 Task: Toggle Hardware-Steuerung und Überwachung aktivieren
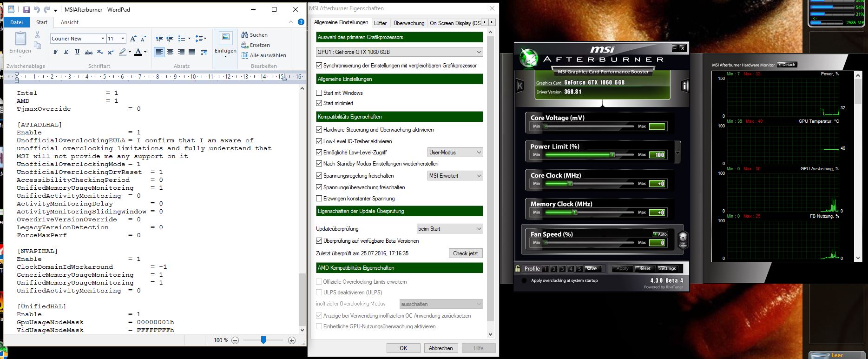click(319, 130)
